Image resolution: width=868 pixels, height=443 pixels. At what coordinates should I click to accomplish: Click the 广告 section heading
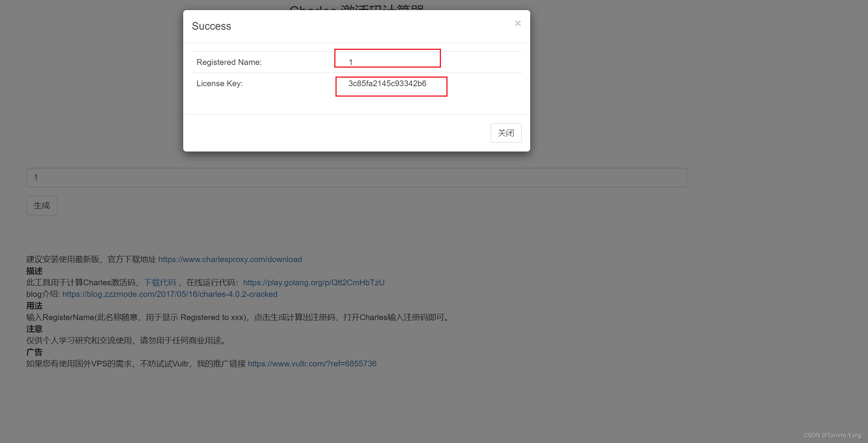pos(34,352)
